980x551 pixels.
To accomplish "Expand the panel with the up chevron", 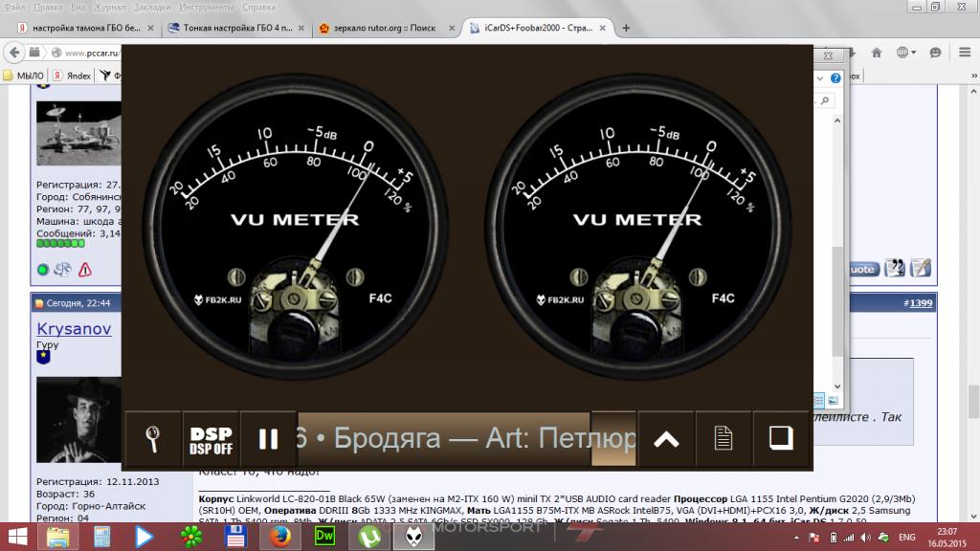I will click(666, 439).
